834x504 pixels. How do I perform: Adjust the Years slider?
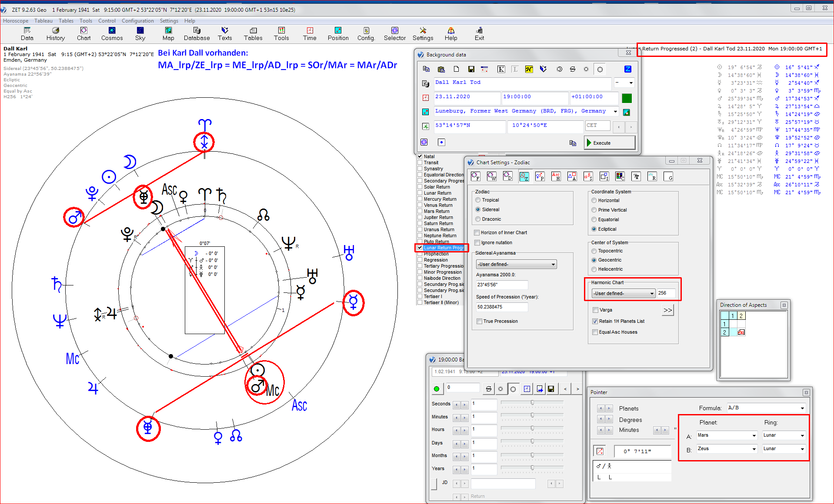(532, 469)
